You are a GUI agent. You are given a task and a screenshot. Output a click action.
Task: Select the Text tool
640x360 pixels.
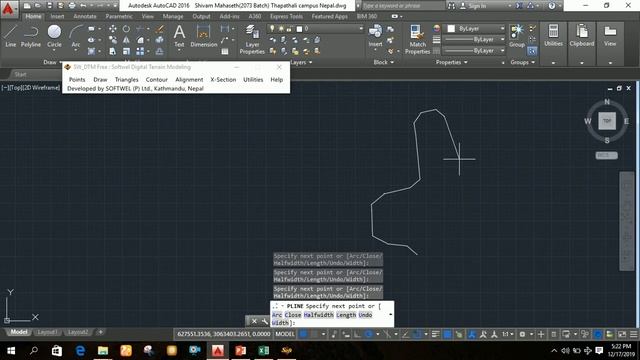(179, 36)
